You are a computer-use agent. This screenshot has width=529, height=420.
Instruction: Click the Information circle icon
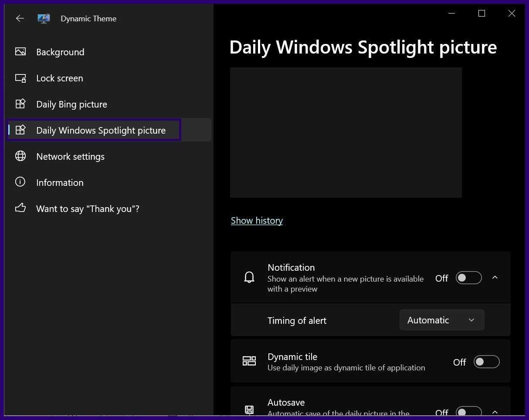point(20,182)
